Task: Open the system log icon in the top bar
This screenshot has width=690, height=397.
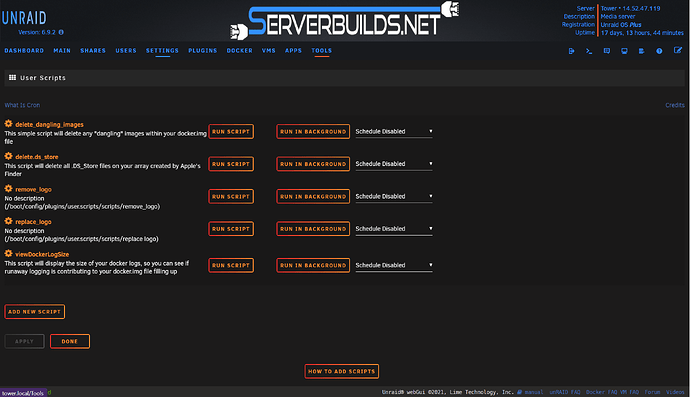Action: pyautogui.click(x=642, y=51)
